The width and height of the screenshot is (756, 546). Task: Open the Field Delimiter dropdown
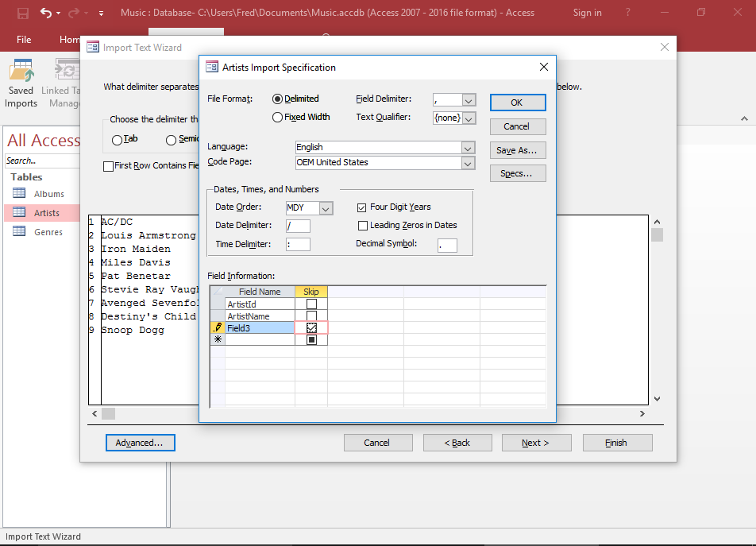(469, 100)
